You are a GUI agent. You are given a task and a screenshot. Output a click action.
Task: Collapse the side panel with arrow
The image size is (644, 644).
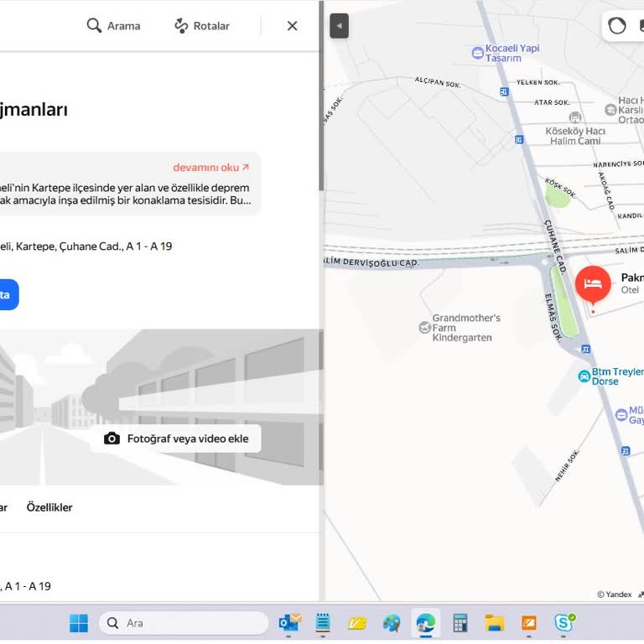pyautogui.click(x=338, y=26)
